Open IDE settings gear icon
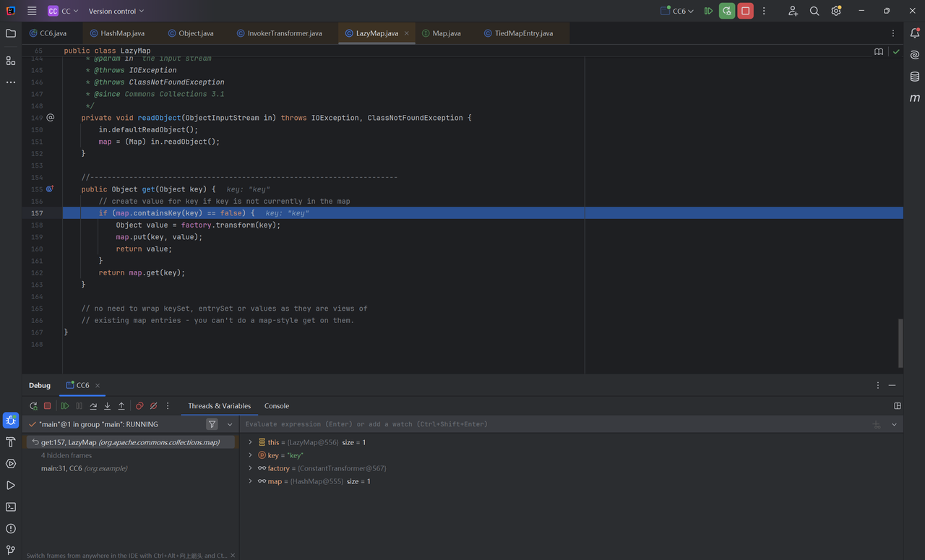This screenshot has height=560, width=925. [836, 11]
